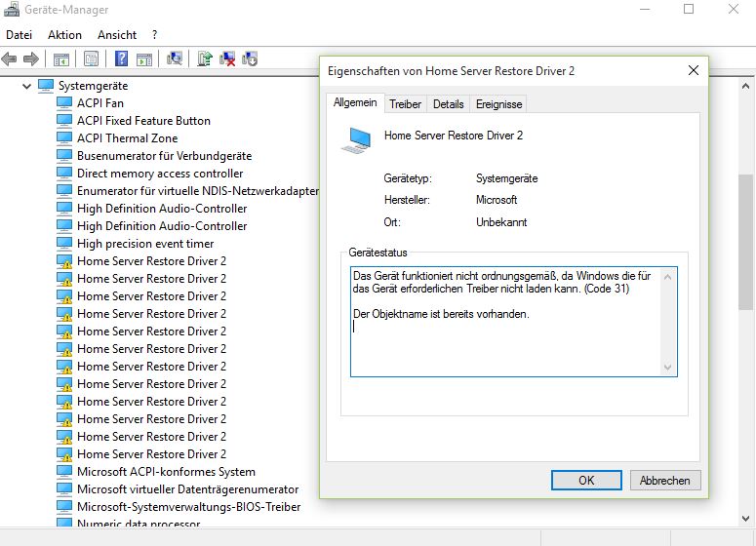This screenshot has width=756, height=546.
Task: Switch to the Details tab
Action: (448, 104)
